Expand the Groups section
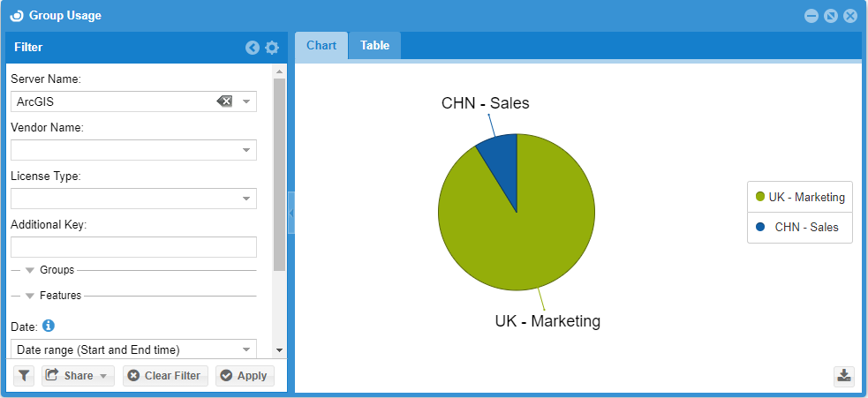 coord(31,270)
